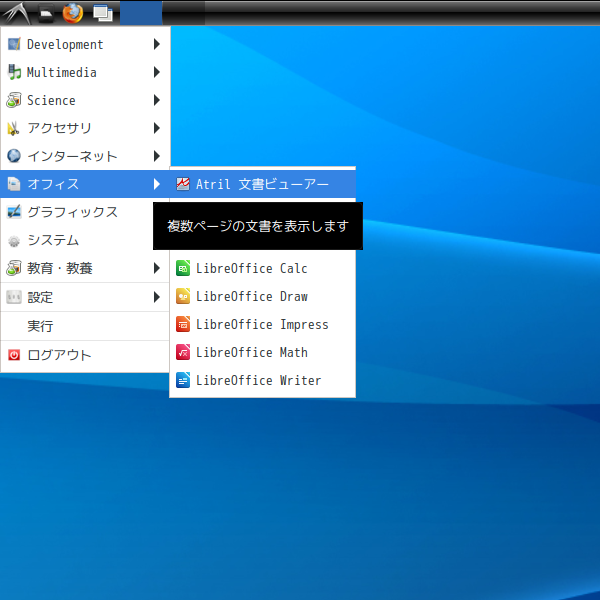The width and height of the screenshot is (600, 600).
Task: Click the blue LibreOffice Writer icon
Action: coord(183,380)
